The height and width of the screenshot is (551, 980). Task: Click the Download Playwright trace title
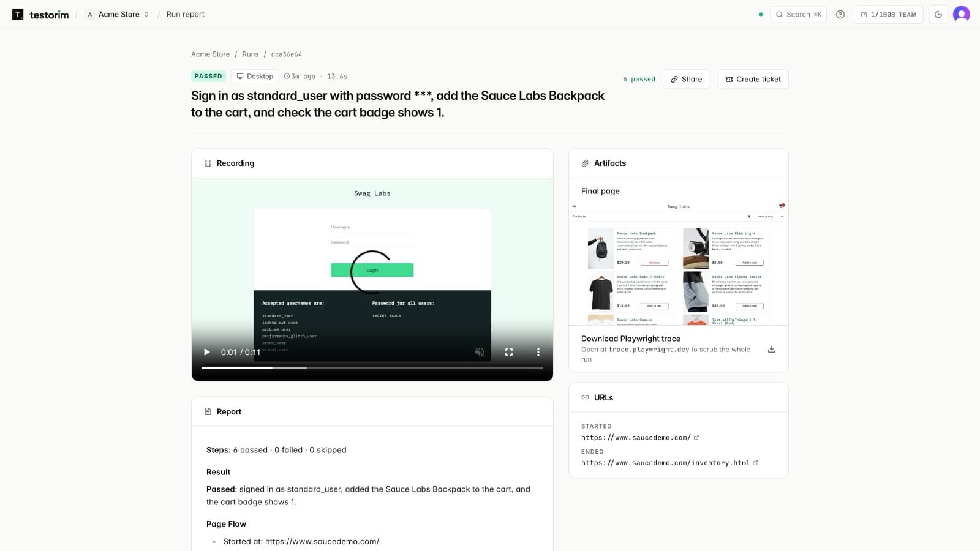coord(631,339)
